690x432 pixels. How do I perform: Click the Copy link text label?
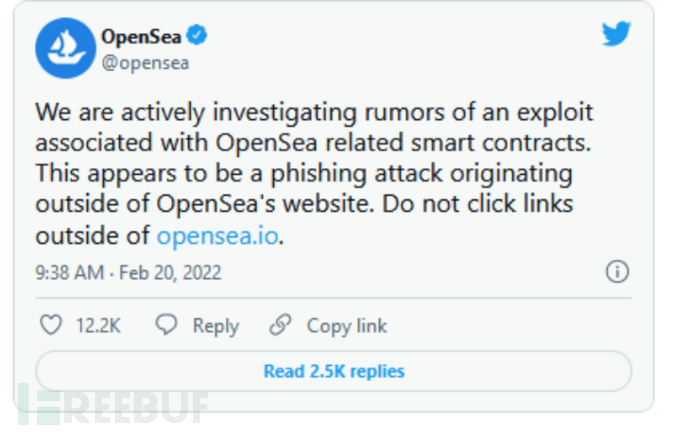[x=346, y=326]
